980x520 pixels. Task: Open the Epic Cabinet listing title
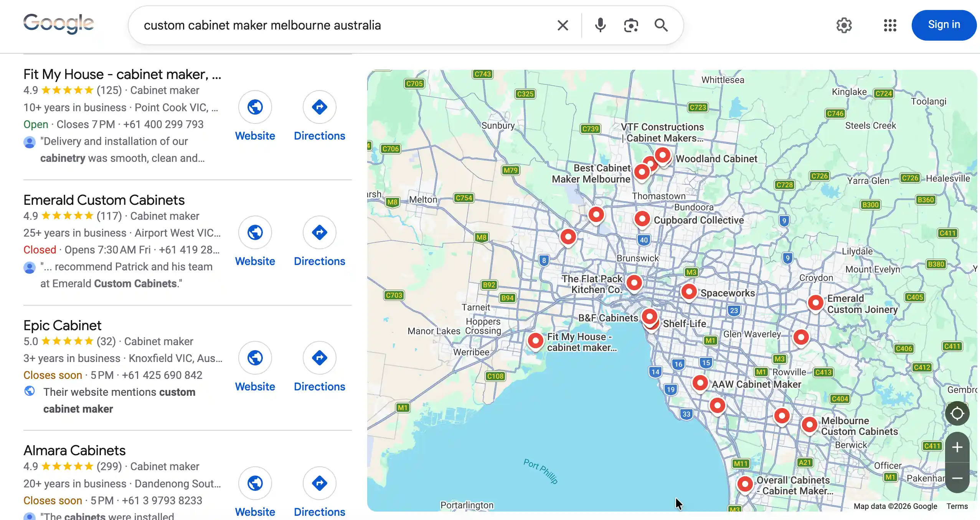(62, 325)
